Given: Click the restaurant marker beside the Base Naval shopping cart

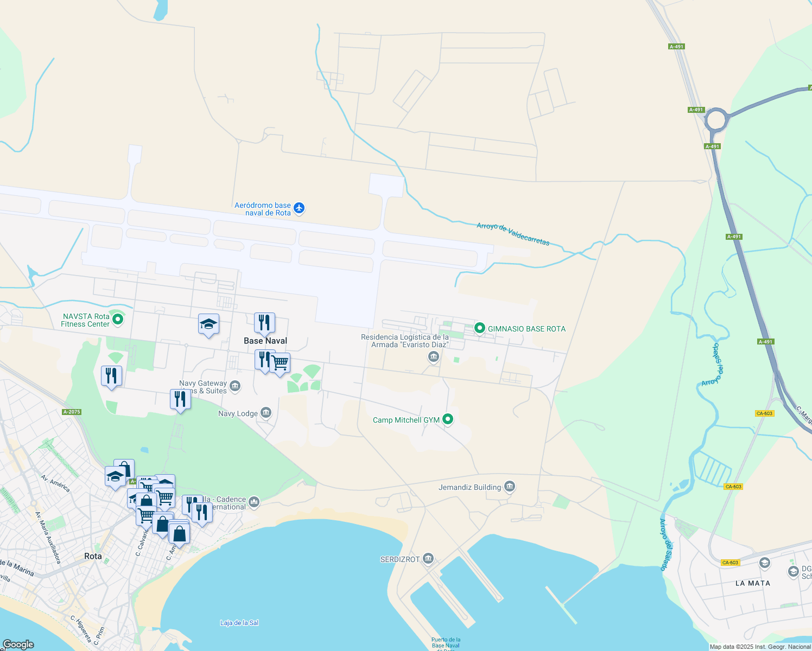Looking at the screenshot, I should point(263,360).
